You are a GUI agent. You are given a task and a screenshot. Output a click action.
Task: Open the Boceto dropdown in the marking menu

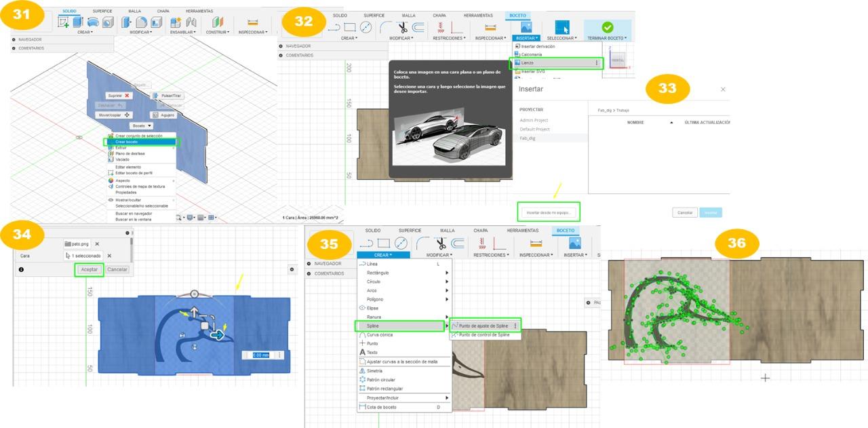pos(142,125)
